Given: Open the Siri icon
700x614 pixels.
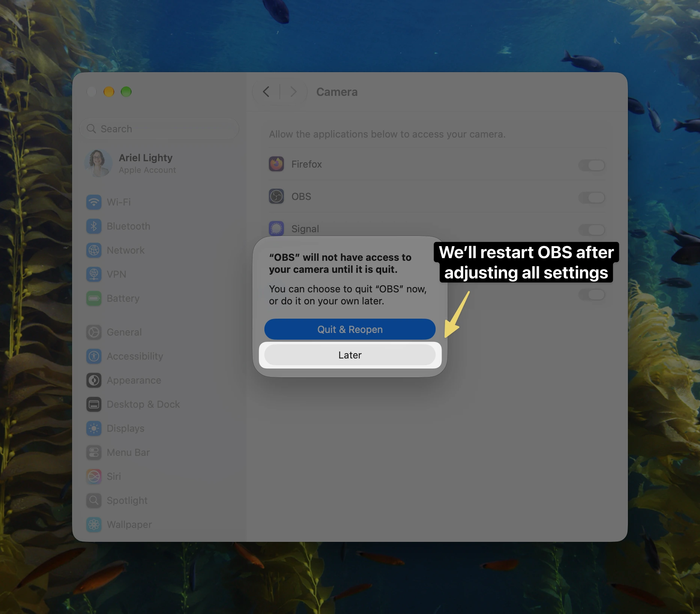Looking at the screenshot, I should coord(94,476).
